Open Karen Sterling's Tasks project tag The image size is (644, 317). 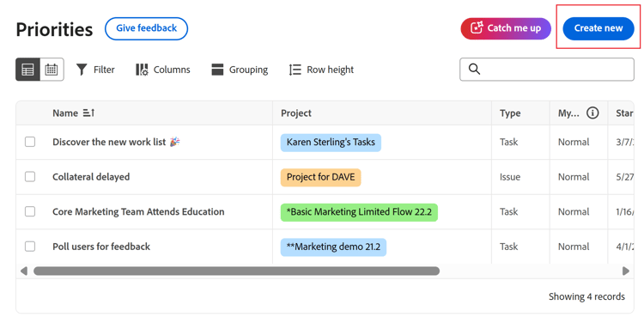[x=331, y=143]
